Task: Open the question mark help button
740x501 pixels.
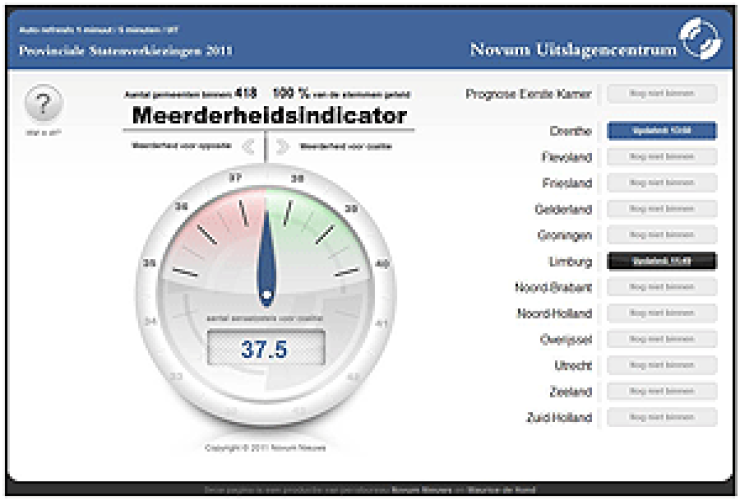Action: (x=43, y=103)
